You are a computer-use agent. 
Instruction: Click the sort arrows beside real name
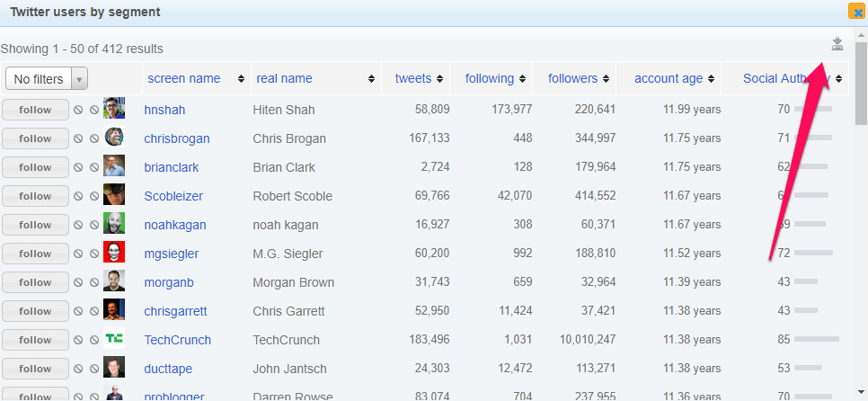click(x=371, y=78)
